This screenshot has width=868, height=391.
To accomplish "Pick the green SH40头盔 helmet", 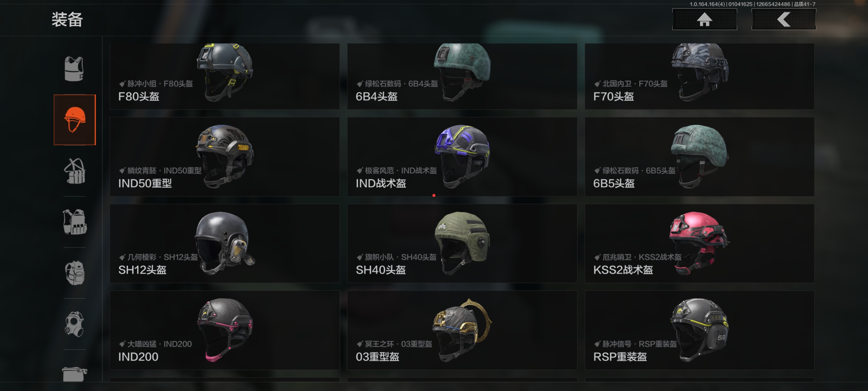I will 462,243.
